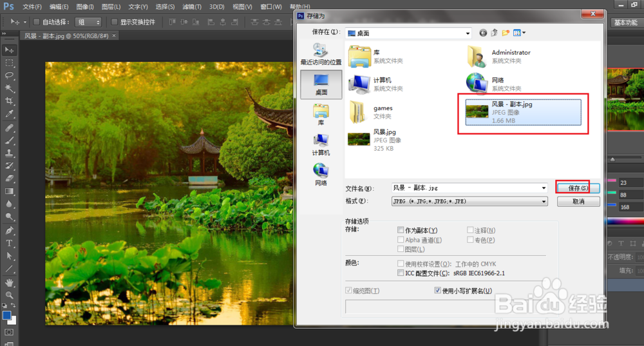The height and width of the screenshot is (346, 644).
Task: Toggle Quick Mask mode icon
Action: click(8, 332)
